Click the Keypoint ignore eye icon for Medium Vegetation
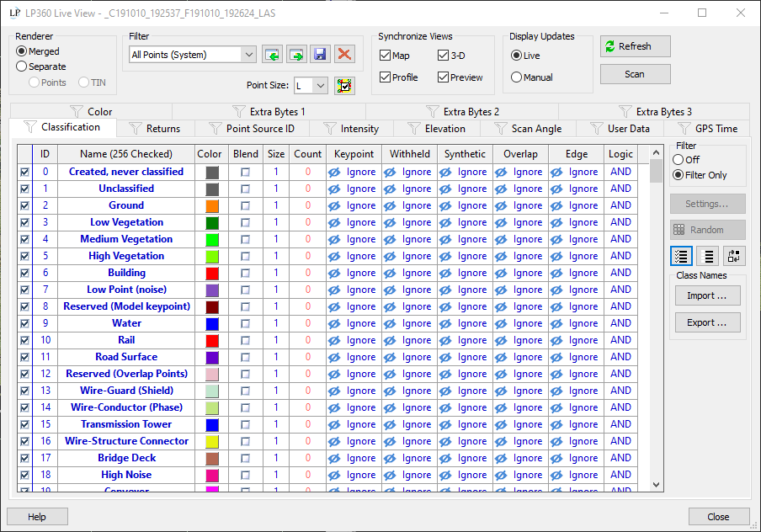Viewport: 761px width, 532px height. (x=334, y=240)
